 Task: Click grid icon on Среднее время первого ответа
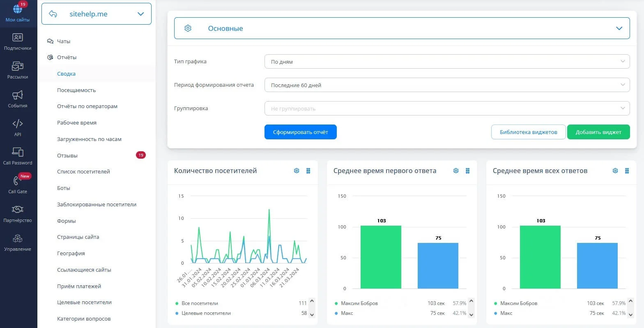click(x=468, y=171)
